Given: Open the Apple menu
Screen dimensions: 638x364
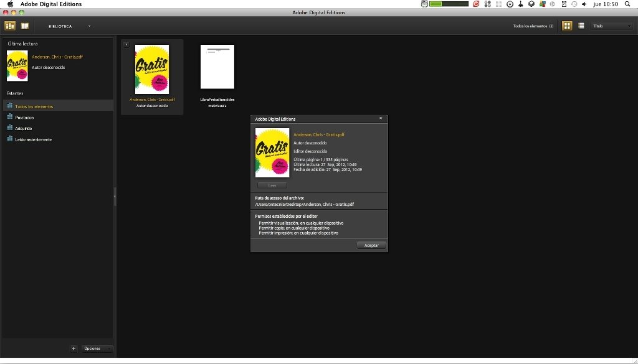Looking at the screenshot, I should pyautogui.click(x=10, y=4).
